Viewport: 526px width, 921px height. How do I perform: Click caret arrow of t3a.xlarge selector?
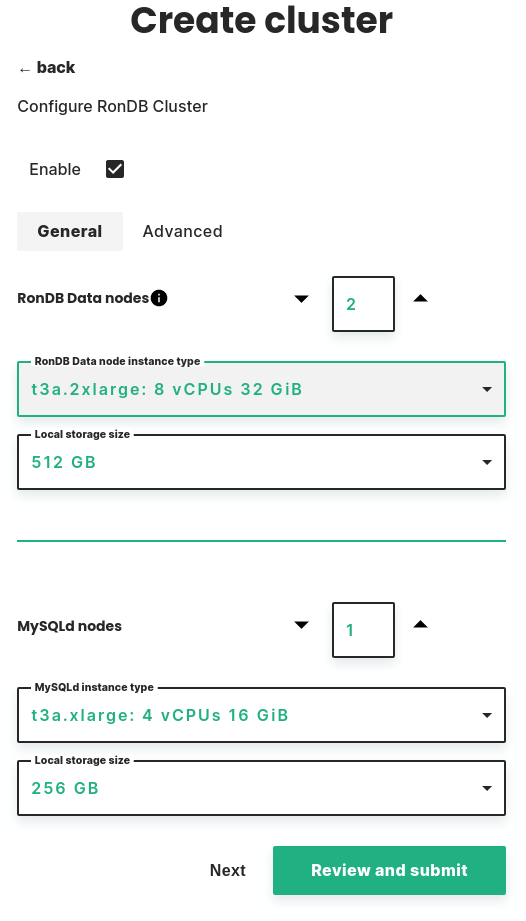tap(487, 715)
